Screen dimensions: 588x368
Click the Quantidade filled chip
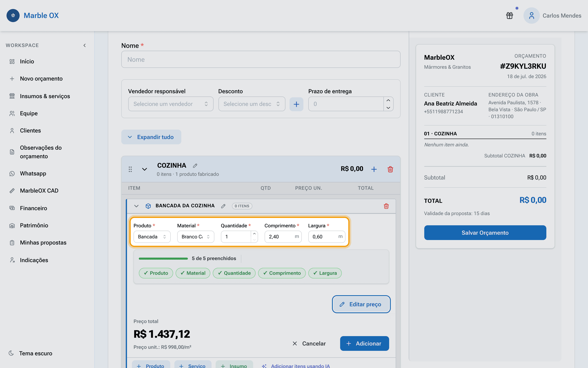click(234, 273)
